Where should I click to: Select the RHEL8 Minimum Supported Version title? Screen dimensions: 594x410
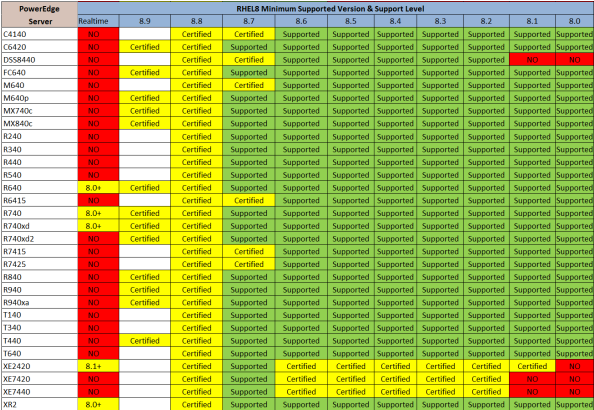(330, 8)
